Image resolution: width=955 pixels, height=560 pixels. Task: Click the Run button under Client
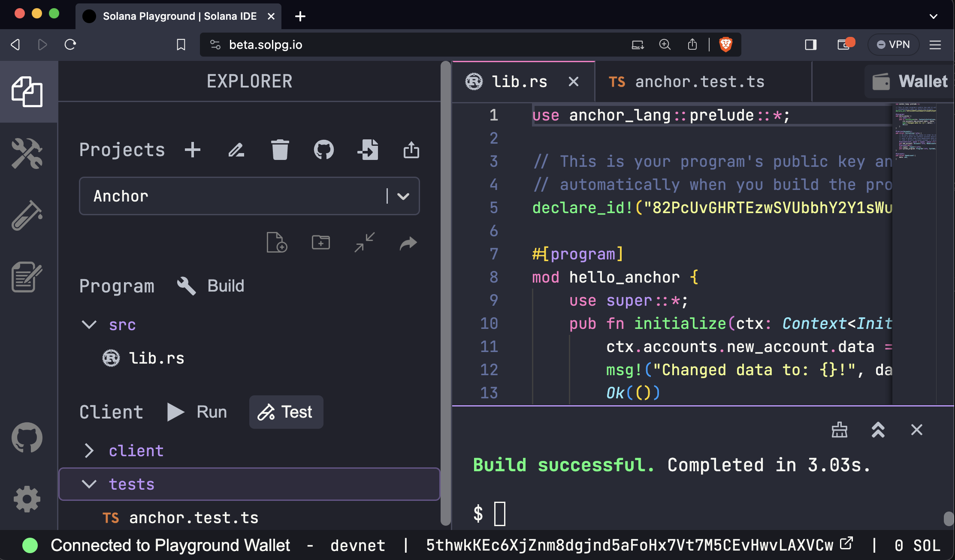197,411
